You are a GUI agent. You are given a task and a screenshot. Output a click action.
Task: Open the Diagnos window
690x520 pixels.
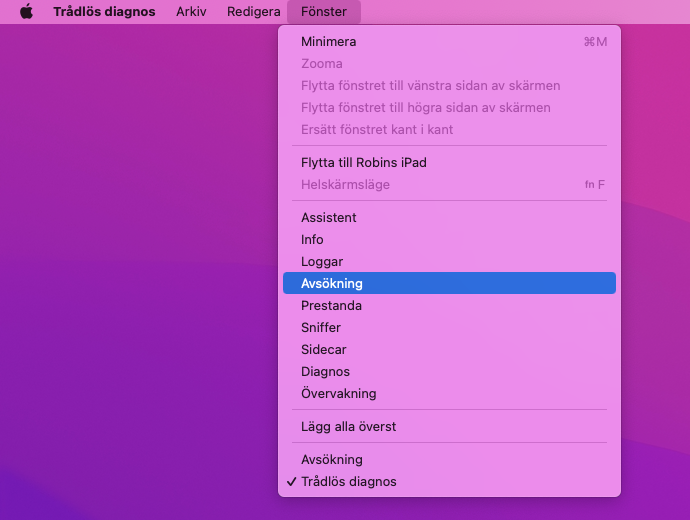(325, 372)
